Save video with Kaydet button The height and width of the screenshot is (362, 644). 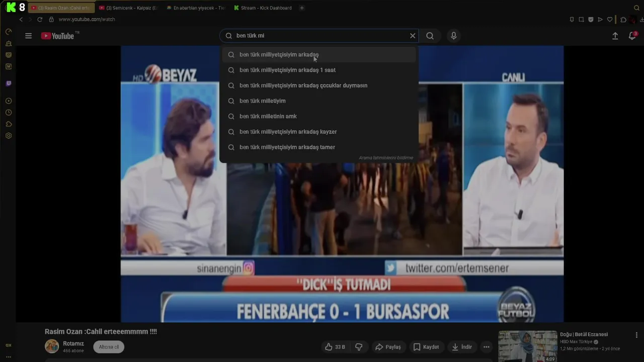[426, 347]
